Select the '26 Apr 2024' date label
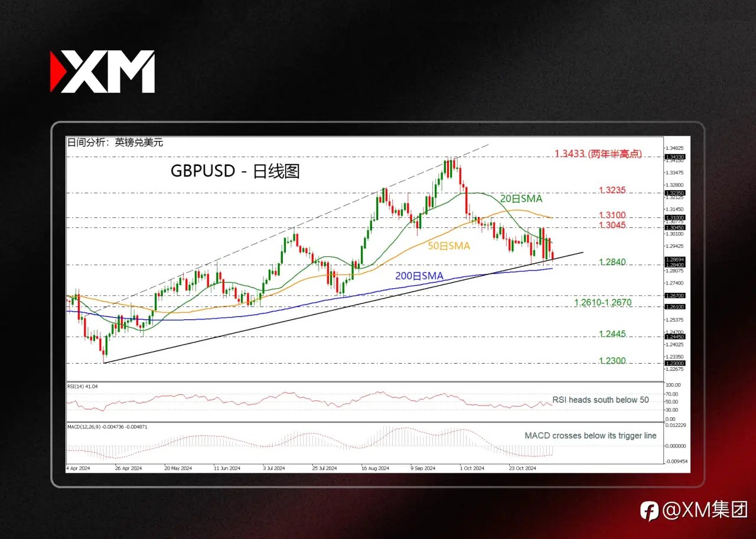Image resolution: width=756 pixels, height=539 pixels. click(128, 469)
